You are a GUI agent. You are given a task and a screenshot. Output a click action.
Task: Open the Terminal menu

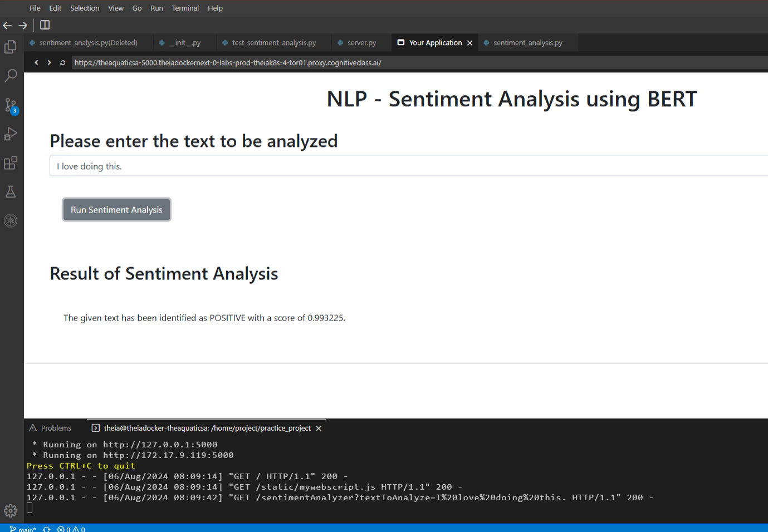coord(185,8)
